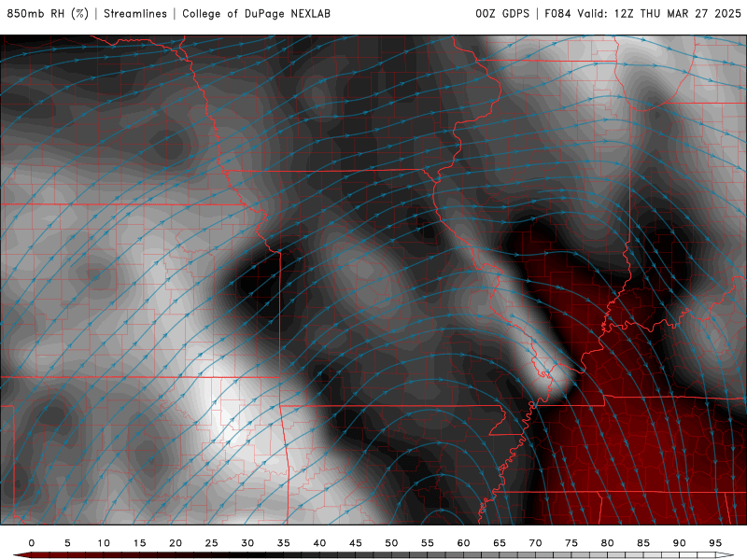Screen dimensions: 747x560
Task: Click the colorbar label "60"
Action: 463,543
